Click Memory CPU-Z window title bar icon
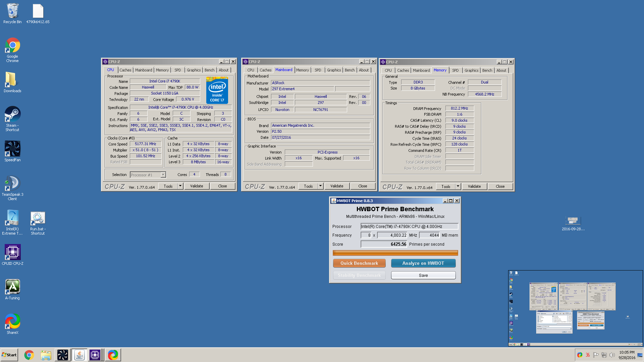Screen dimensions: 644x362 pos(383,62)
